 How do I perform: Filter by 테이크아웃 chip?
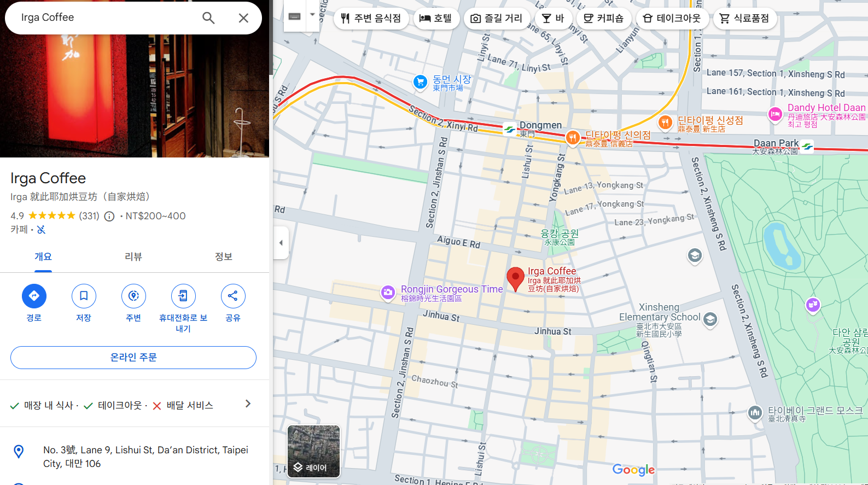(672, 19)
